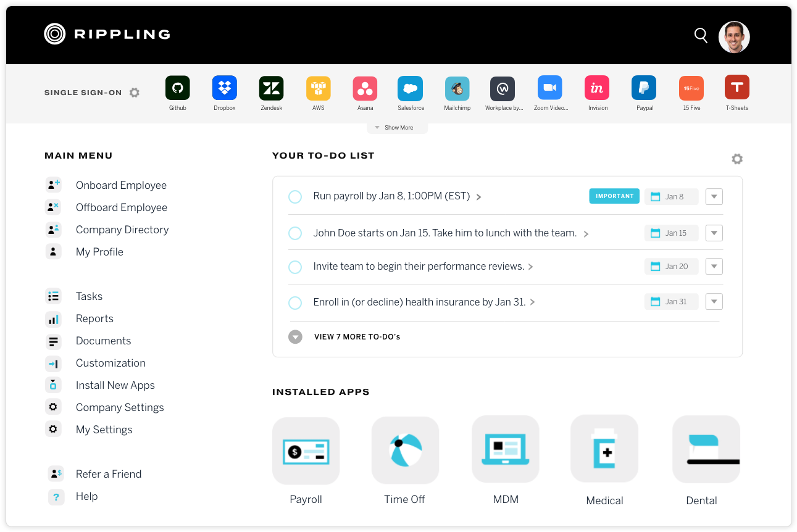Viewport: 797px width, 532px height.
Task: Open the Time Off installed app
Action: tap(405, 451)
